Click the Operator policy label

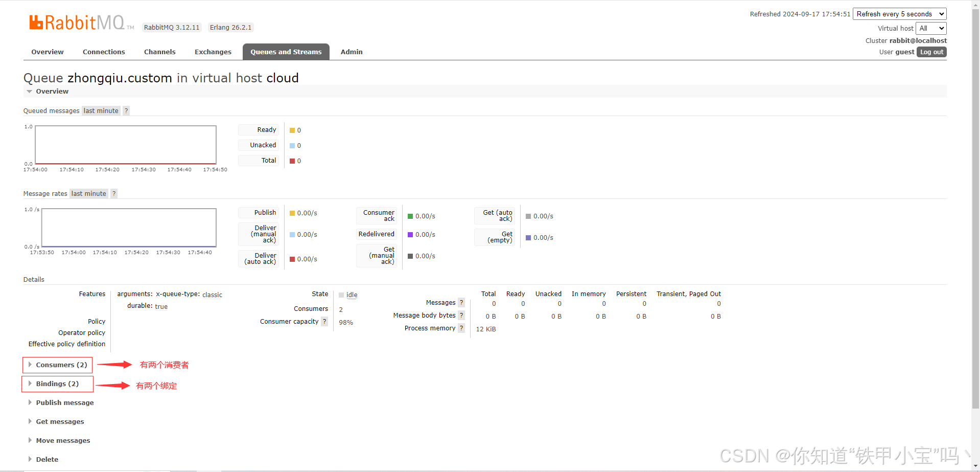82,333
